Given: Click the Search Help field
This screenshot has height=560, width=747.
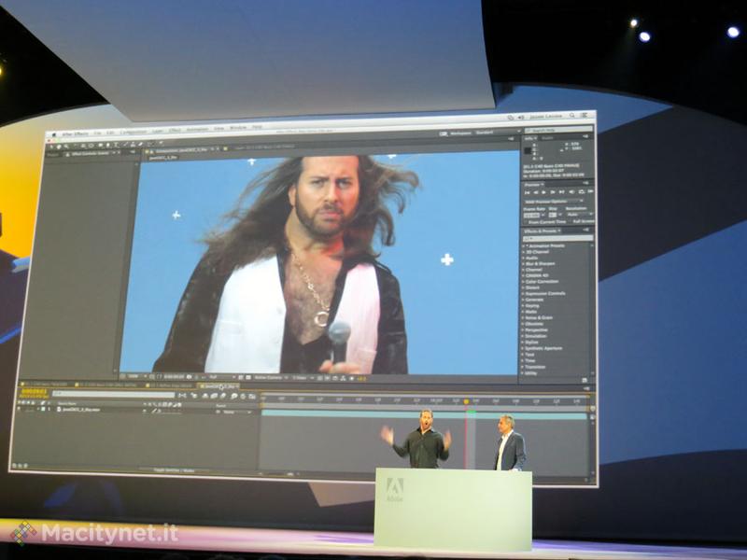Looking at the screenshot, I should point(558,130).
